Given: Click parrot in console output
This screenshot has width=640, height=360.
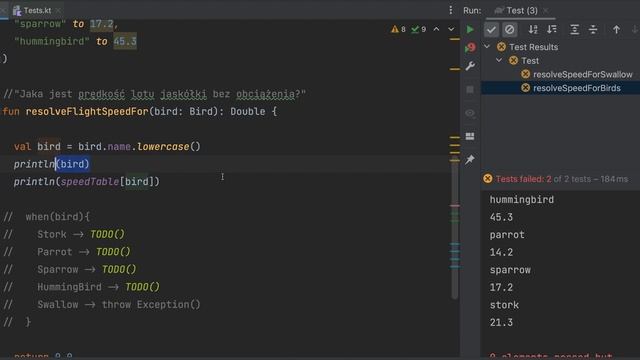Looking at the screenshot, I should [507, 235].
